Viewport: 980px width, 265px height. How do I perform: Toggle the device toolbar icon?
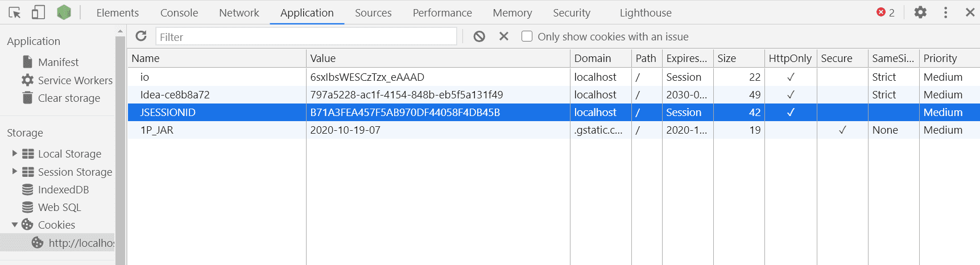pyautogui.click(x=38, y=13)
